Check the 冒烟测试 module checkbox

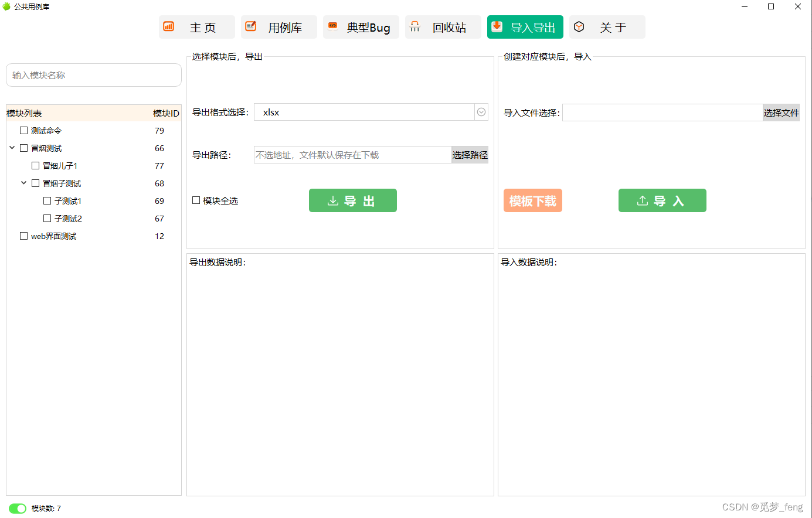(24, 148)
